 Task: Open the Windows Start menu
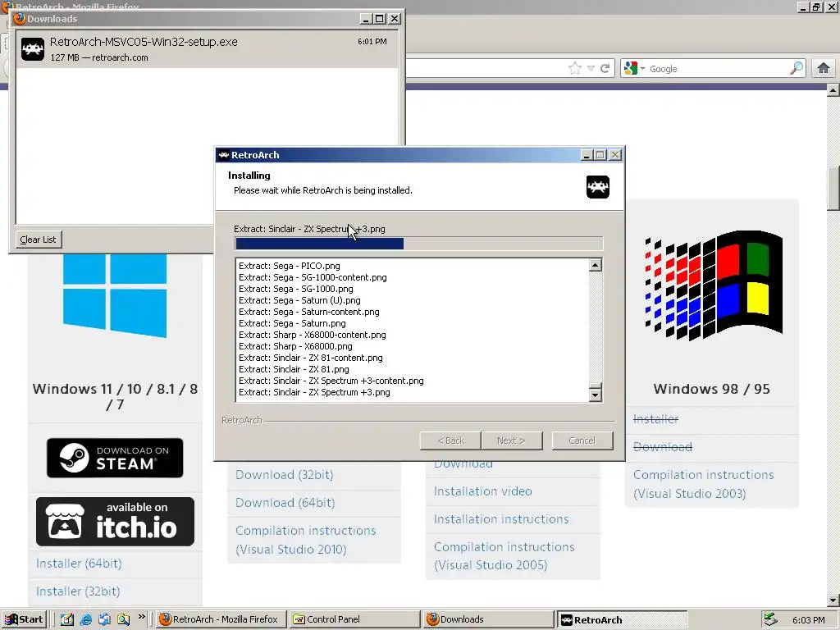point(25,619)
